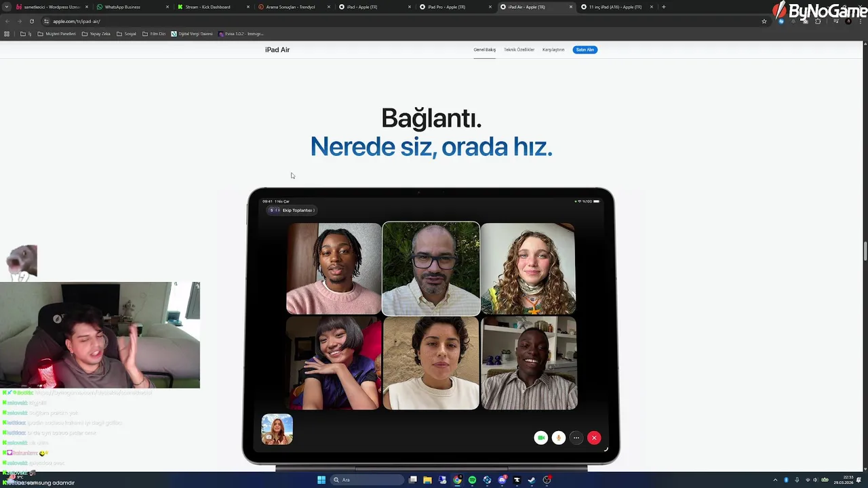Screen dimensions: 868x488
Task: Click the FaceTime more options ellipsis button
Action: tap(576, 438)
